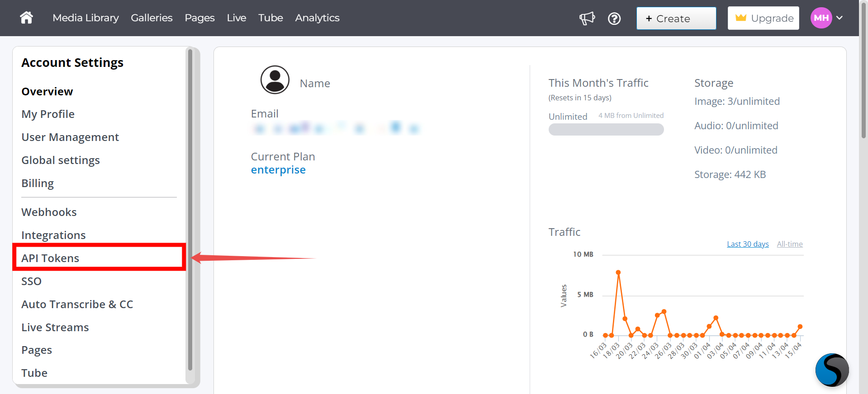
Task: Open Billing settings page
Action: point(38,183)
